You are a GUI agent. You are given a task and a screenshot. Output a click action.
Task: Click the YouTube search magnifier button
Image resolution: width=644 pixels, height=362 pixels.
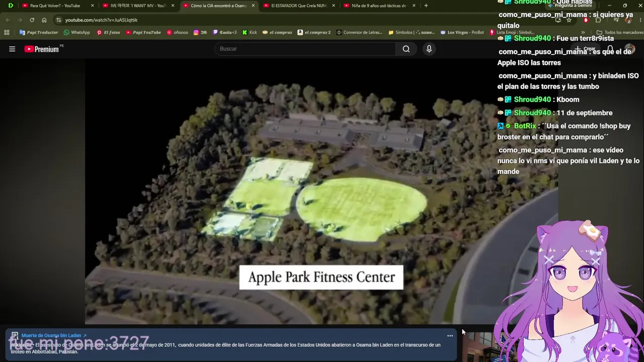point(406,49)
